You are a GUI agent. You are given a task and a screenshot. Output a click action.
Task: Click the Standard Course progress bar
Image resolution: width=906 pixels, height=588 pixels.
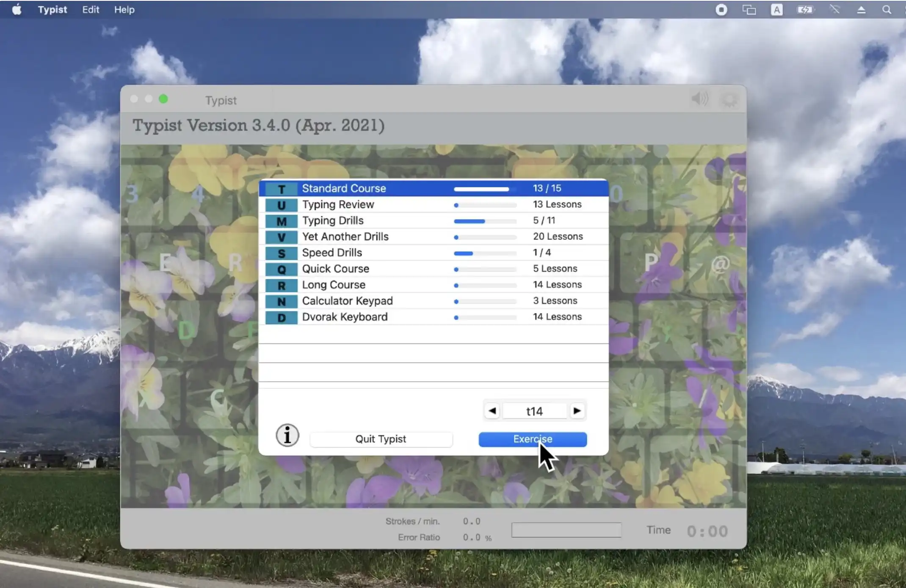485,189
